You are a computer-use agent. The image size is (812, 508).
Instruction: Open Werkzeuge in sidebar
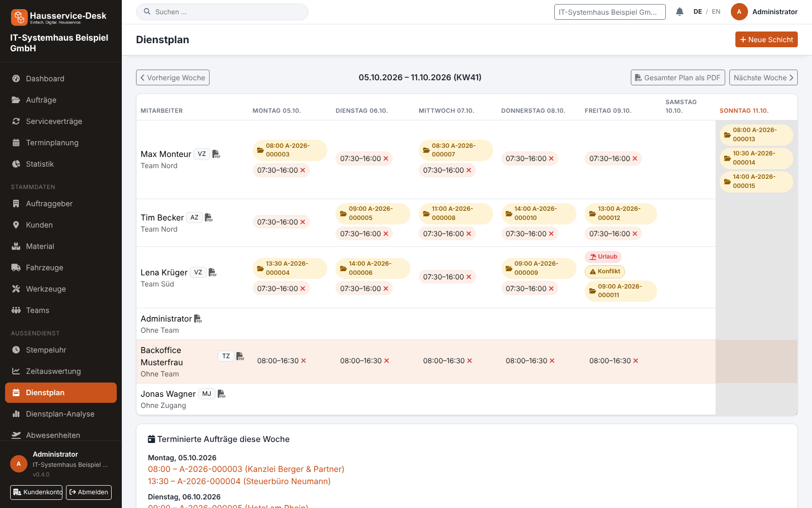coord(61,289)
